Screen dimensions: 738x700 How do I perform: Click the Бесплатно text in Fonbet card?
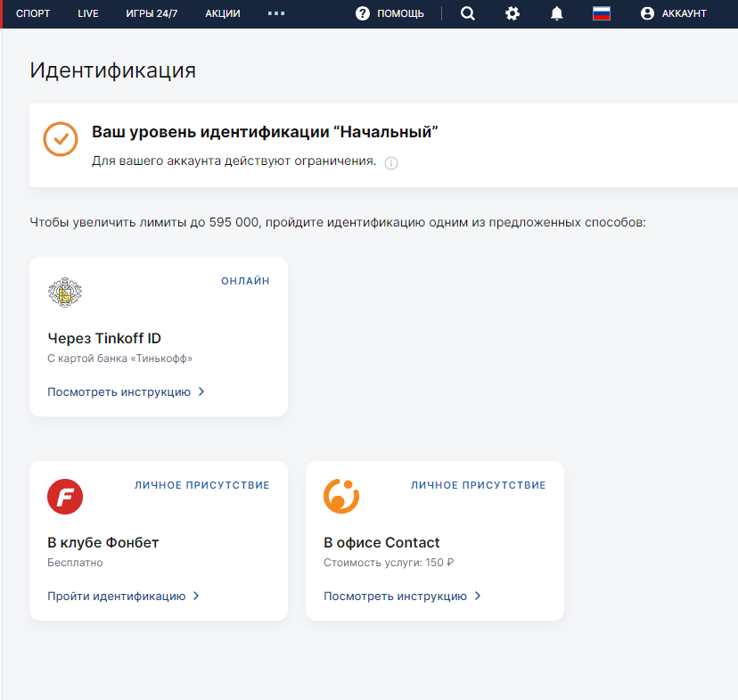pos(75,563)
